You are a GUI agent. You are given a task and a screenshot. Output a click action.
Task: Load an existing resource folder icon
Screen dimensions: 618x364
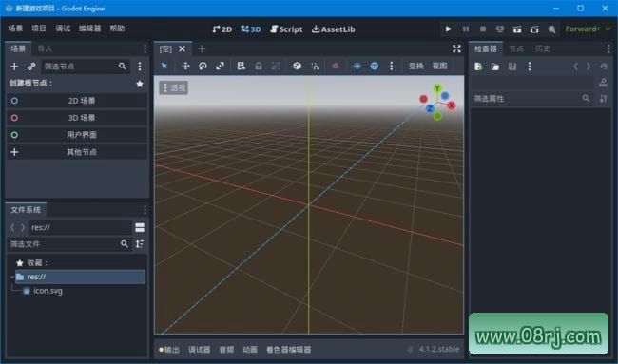[495, 67]
